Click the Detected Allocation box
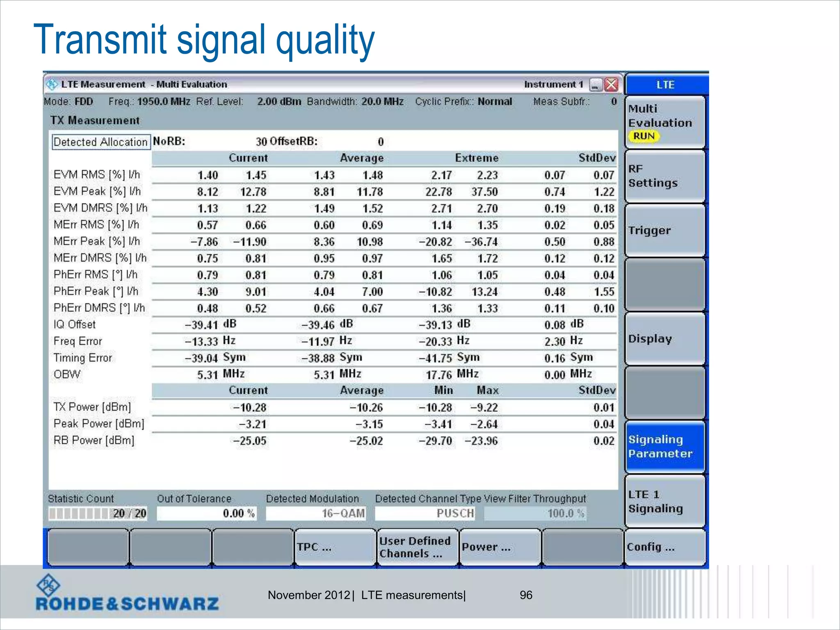 [100, 142]
